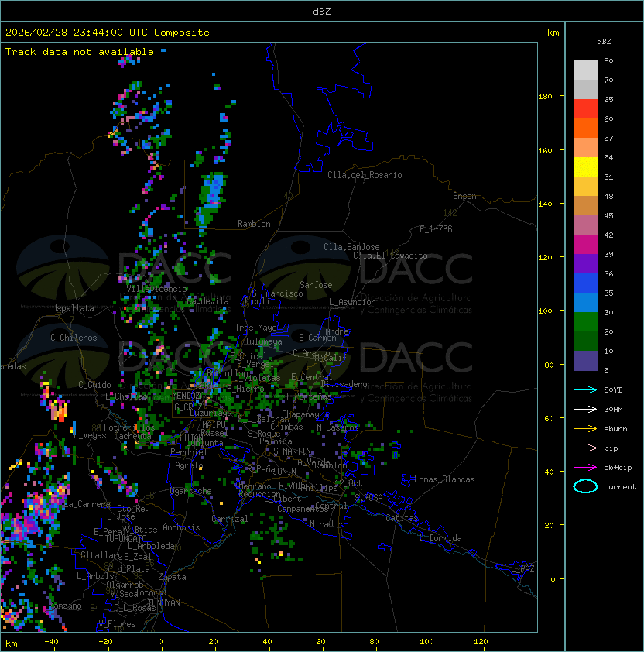Screen dimensions: 644x652
Task: Click the red 60 dBZ color swatch
Action: (x=585, y=109)
